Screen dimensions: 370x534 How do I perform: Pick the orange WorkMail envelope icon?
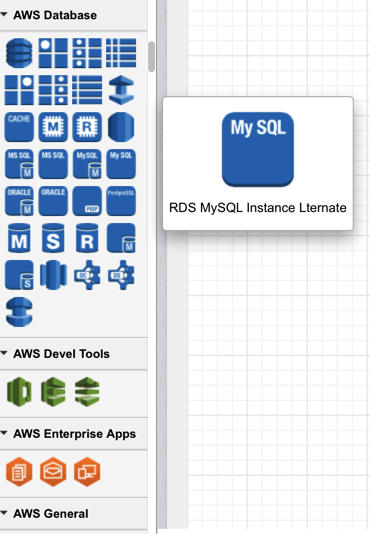pos(53,472)
